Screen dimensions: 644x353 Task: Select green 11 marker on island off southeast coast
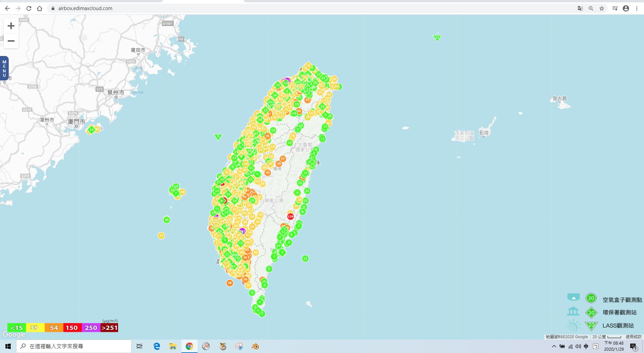point(305,258)
